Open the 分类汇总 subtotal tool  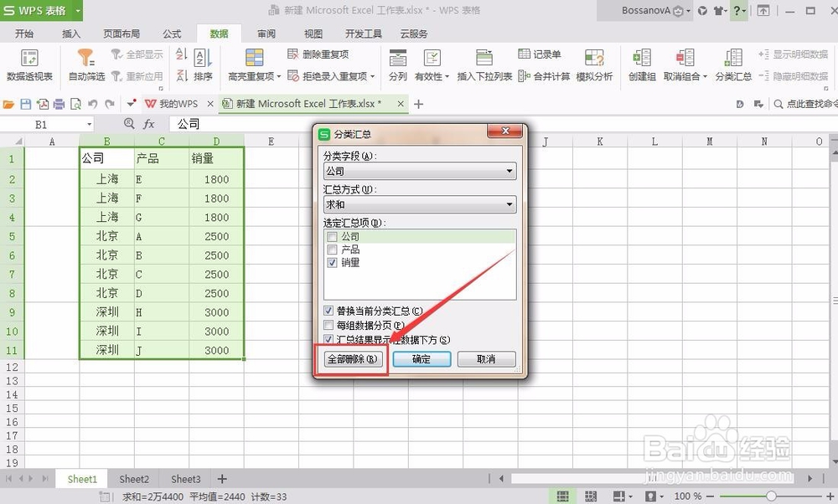click(x=732, y=65)
